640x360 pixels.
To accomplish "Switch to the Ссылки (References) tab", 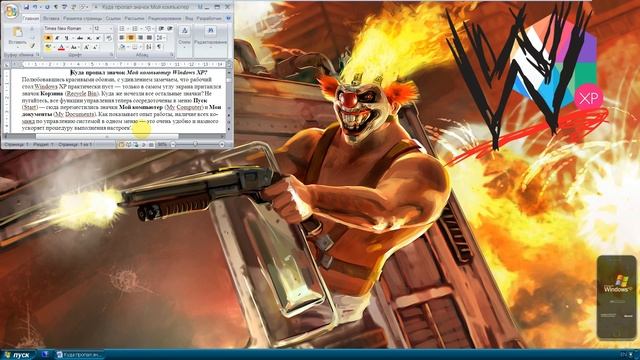I will point(113,18).
